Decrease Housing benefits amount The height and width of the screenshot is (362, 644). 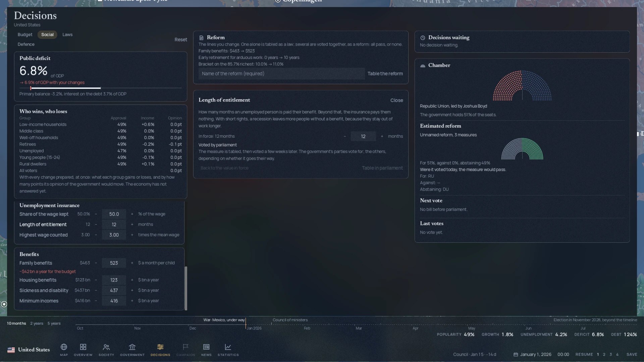tap(96, 280)
